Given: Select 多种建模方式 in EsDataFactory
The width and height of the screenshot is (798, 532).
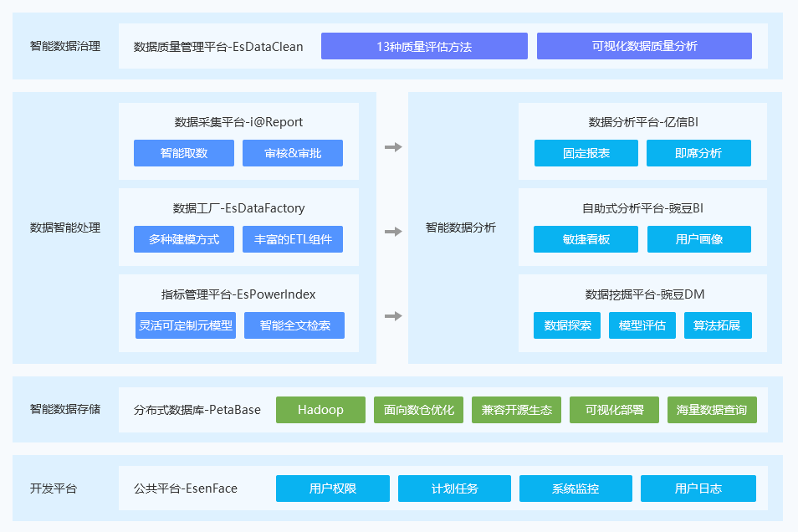Looking at the screenshot, I should click(x=184, y=239).
